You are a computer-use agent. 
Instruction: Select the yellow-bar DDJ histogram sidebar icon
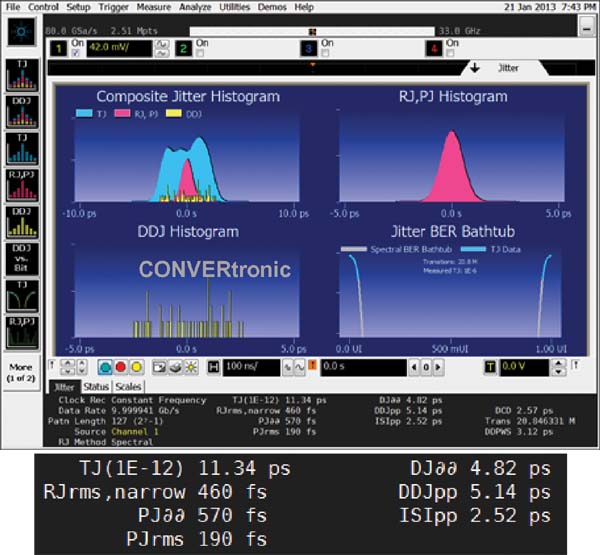pos(22,222)
